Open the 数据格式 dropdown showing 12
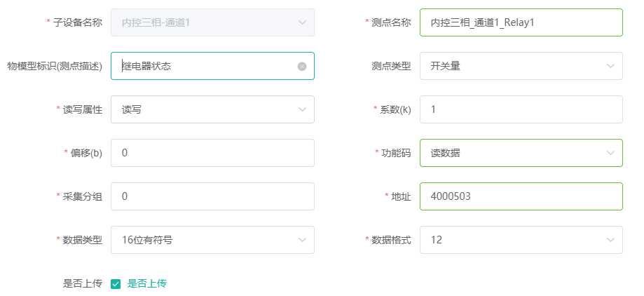Image resolution: width=644 pixels, height=296 pixels. click(512, 240)
